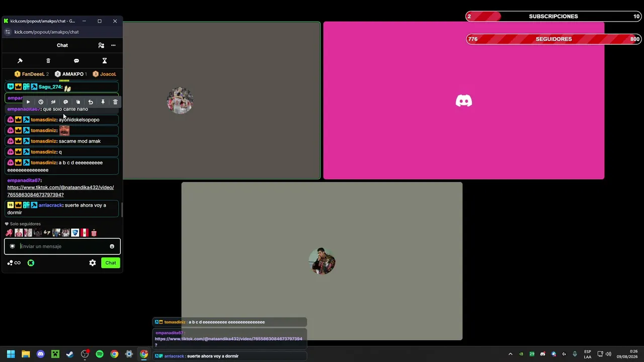Open the TikTok video link from empanadita67

point(60,191)
